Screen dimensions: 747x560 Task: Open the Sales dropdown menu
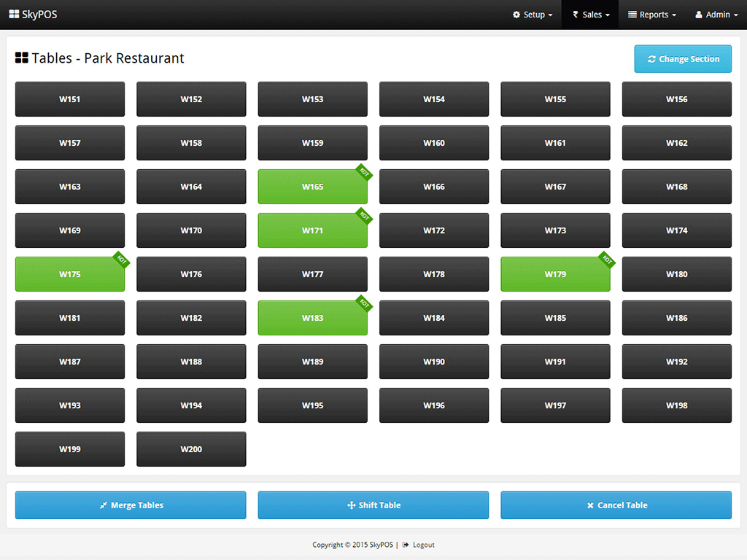pos(591,15)
